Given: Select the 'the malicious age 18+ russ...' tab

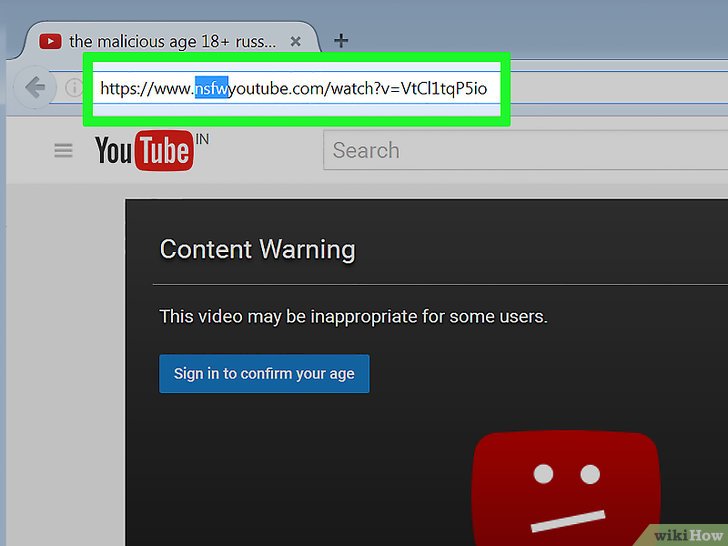Looking at the screenshot, I should pyautogui.click(x=170, y=42).
